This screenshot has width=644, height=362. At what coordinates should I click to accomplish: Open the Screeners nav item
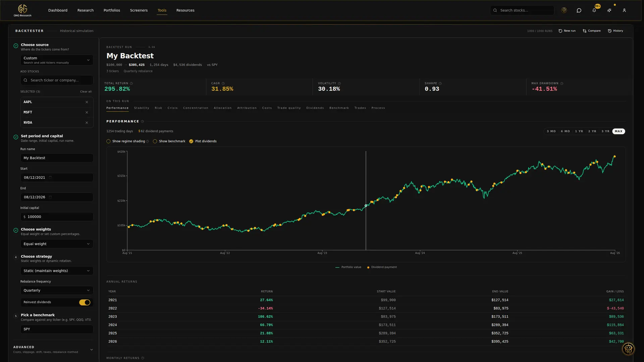point(139,10)
